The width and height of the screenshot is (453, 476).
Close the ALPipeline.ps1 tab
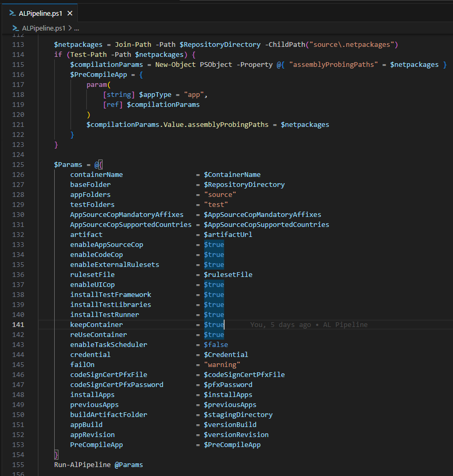point(70,13)
